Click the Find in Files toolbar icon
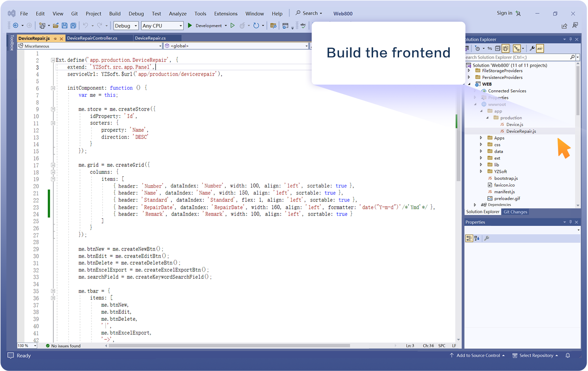 coord(273,26)
